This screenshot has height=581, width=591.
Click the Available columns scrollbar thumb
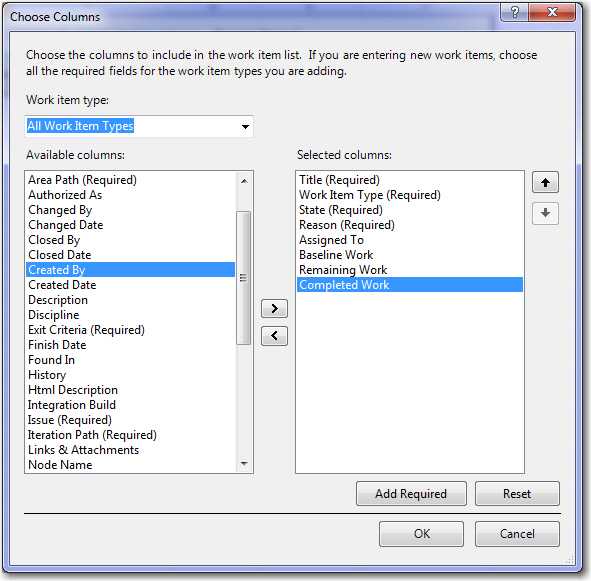pos(243,278)
